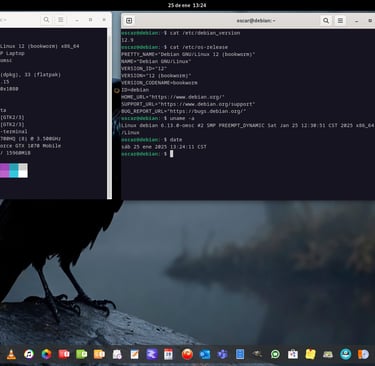Viewport: 375px width, 366px height.
Task: Open the software store bag icon
Action: click(293, 354)
